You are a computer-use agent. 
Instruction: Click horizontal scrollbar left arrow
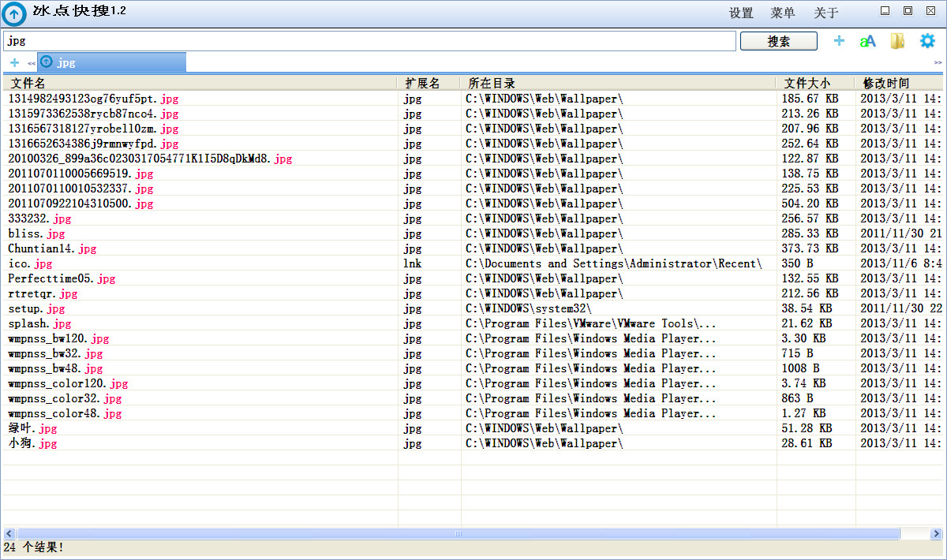(9, 534)
